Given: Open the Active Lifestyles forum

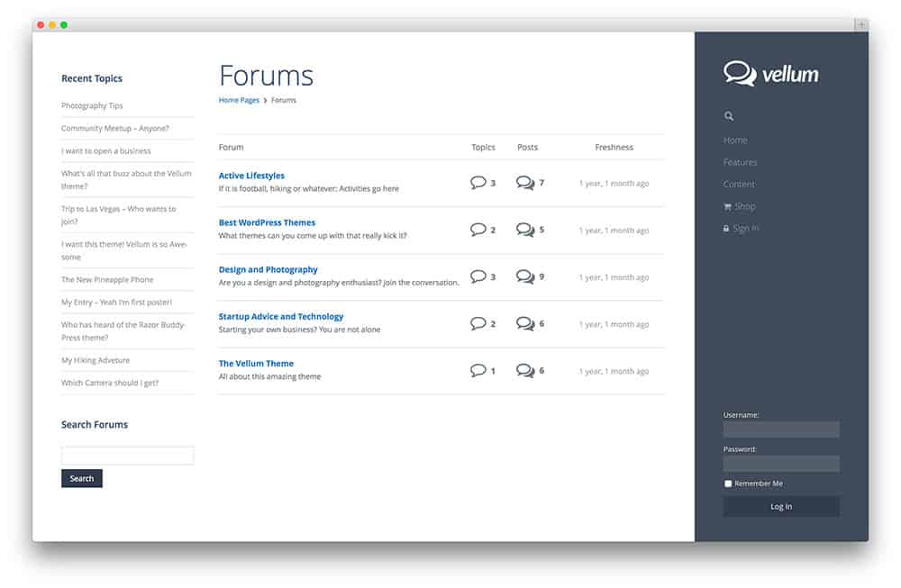Looking at the screenshot, I should click(251, 176).
